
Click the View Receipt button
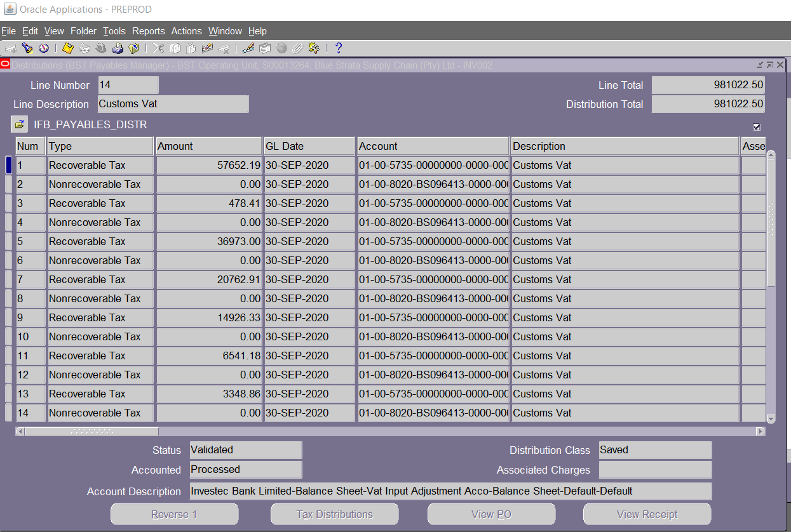point(647,514)
